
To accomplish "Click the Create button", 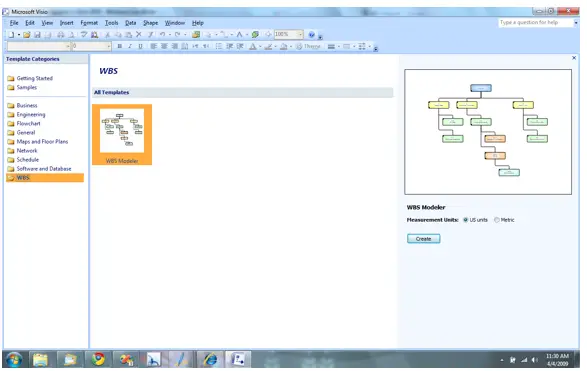I will pyautogui.click(x=423, y=239).
